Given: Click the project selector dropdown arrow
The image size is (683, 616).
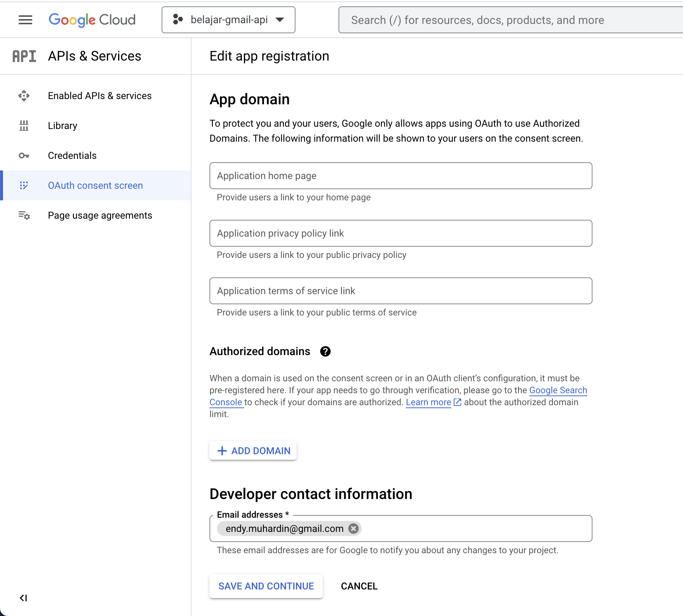Looking at the screenshot, I should click(280, 20).
